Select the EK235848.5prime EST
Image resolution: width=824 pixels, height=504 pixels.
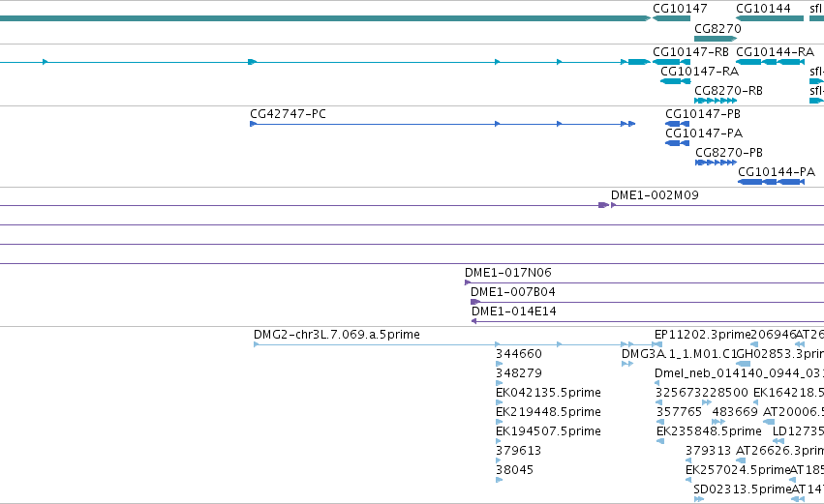(709, 431)
